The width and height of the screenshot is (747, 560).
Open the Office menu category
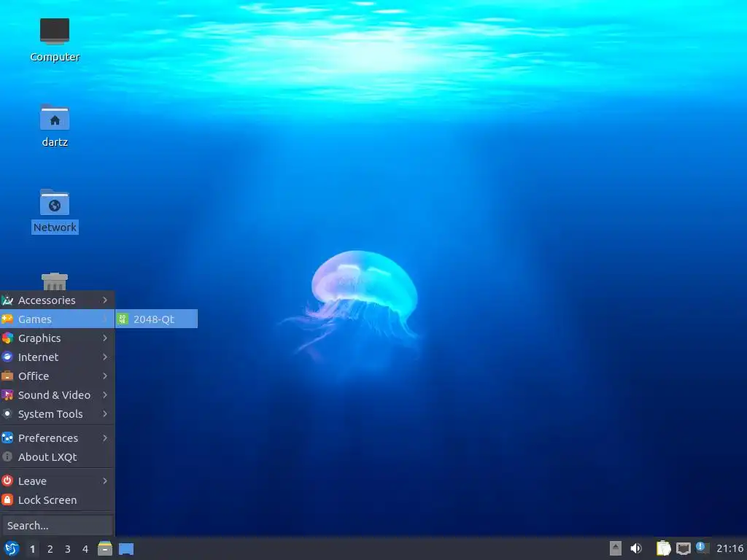[57, 376]
